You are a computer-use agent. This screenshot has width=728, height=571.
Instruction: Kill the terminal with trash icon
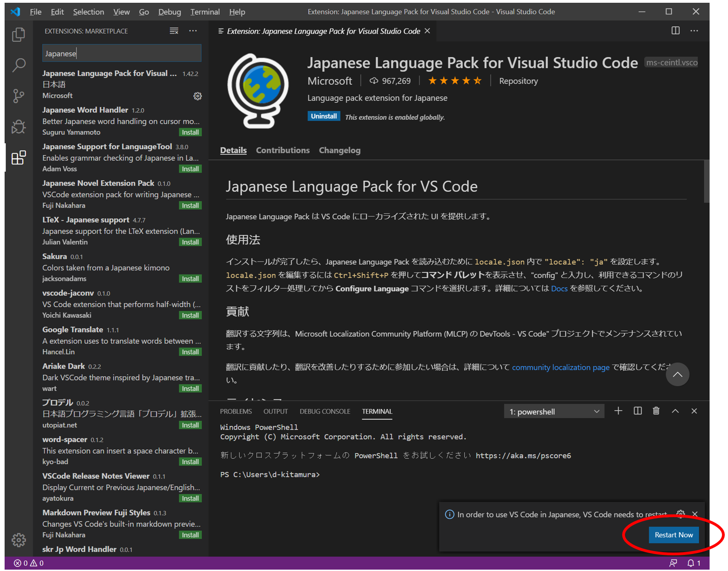click(x=656, y=411)
